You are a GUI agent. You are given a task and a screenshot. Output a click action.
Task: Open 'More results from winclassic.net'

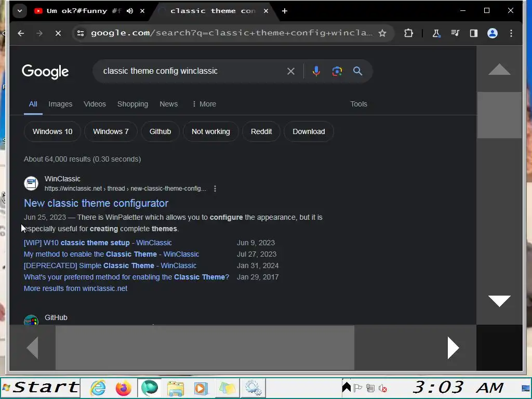75,288
